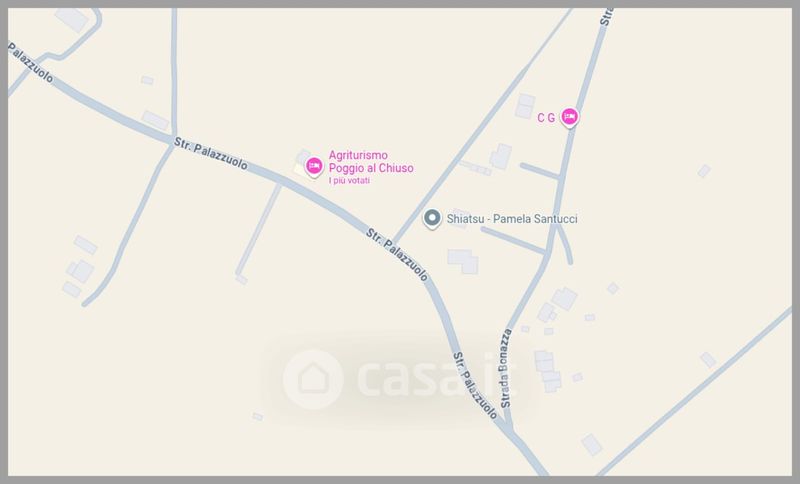Click the side road just below Shiatsu label
Viewport: 800px width, 484px height.
513,241
